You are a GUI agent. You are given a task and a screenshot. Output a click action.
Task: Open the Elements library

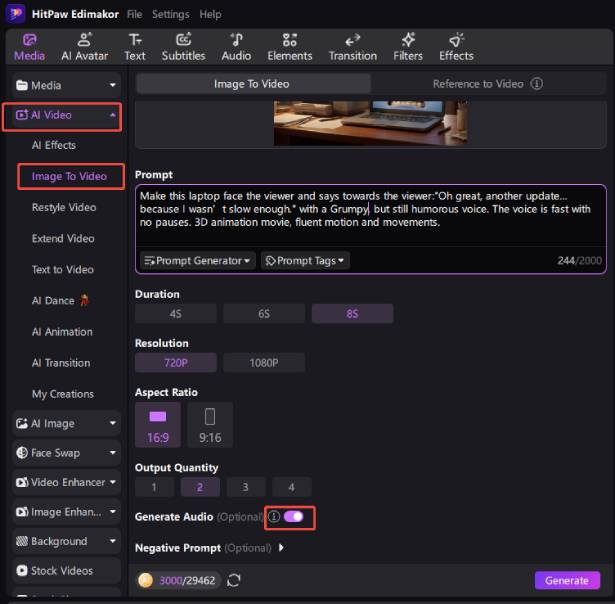289,47
